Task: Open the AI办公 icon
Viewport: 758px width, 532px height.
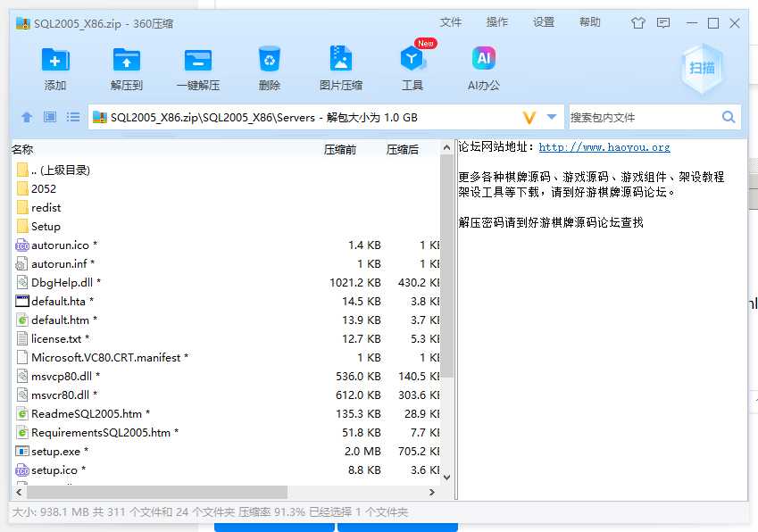Action: click(x=483, y=58)
